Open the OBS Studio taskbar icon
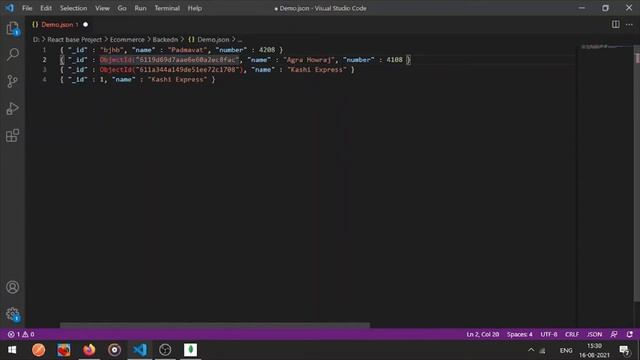Viewport: 640px width, 360px height. 165,350
